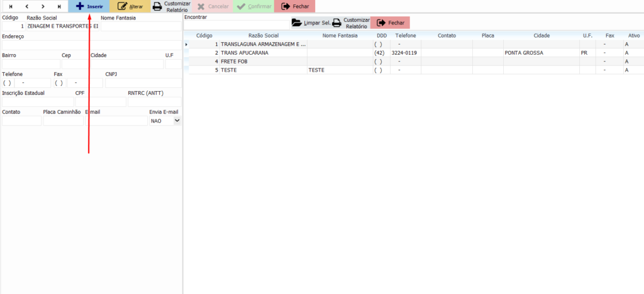Viewport: 644px width, 294px height.
Task: Open Customizar Relatório in the top toolbar
Action: pos(172,6)
